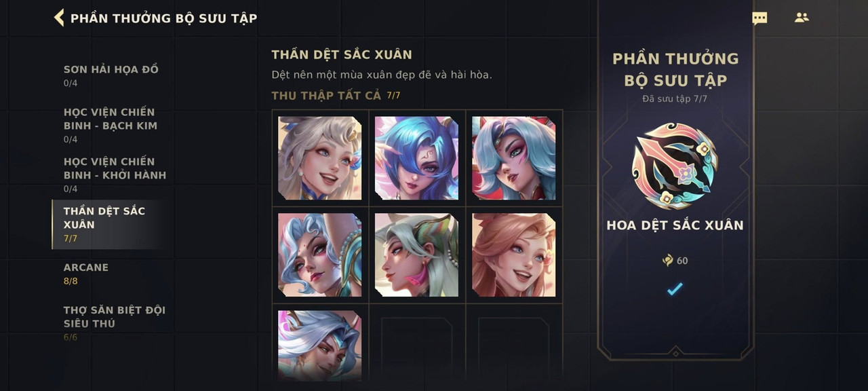868x391 pixels.
Task: Open the friends list icon
Action: click(802, 18)
